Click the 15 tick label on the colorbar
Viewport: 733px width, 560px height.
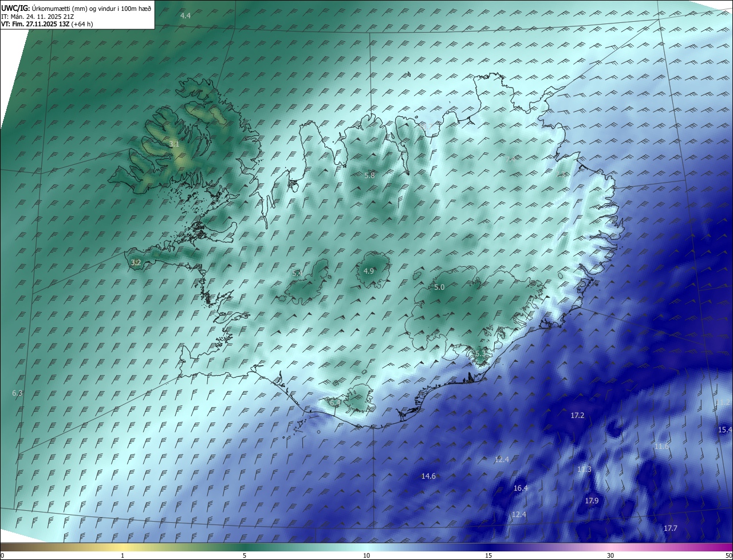pos(488,555)
